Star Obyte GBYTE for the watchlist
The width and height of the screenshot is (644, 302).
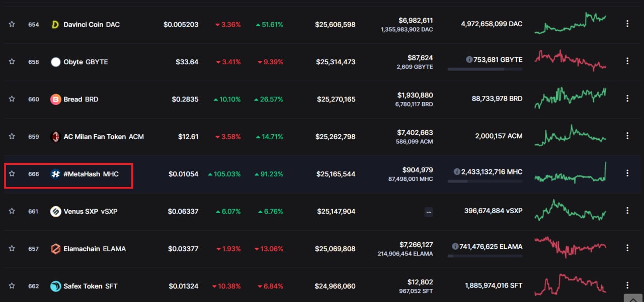12,61
